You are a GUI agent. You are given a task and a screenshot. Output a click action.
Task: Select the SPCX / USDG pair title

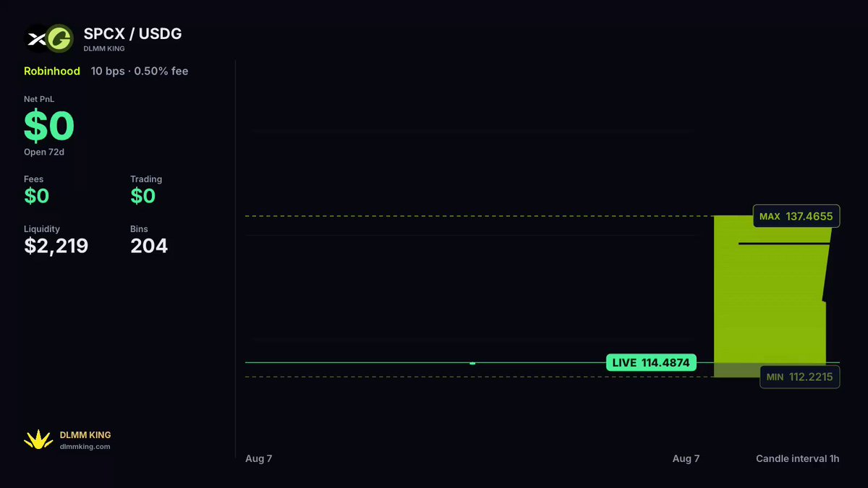[x=132, y=34]
